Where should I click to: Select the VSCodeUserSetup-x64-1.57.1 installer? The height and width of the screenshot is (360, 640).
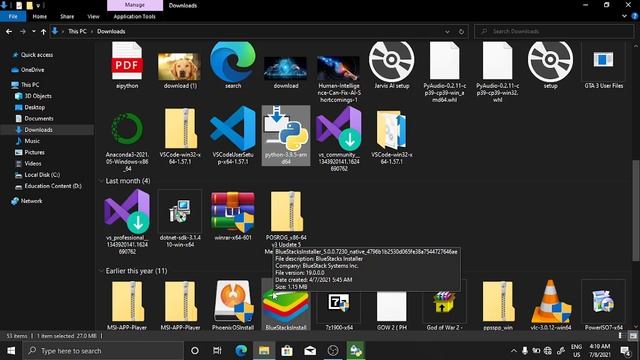tap(233, 136)
